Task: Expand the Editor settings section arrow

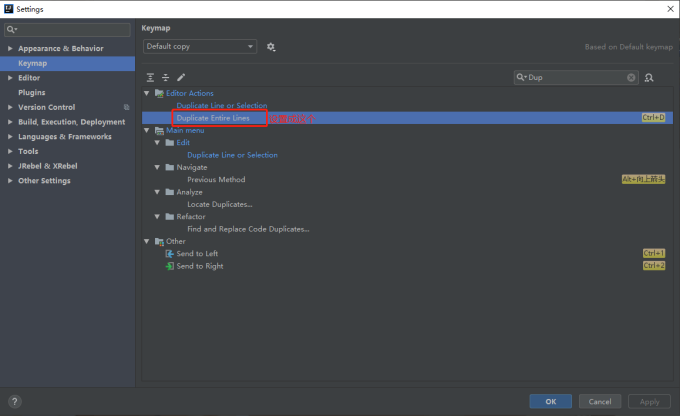Action: 10,78
